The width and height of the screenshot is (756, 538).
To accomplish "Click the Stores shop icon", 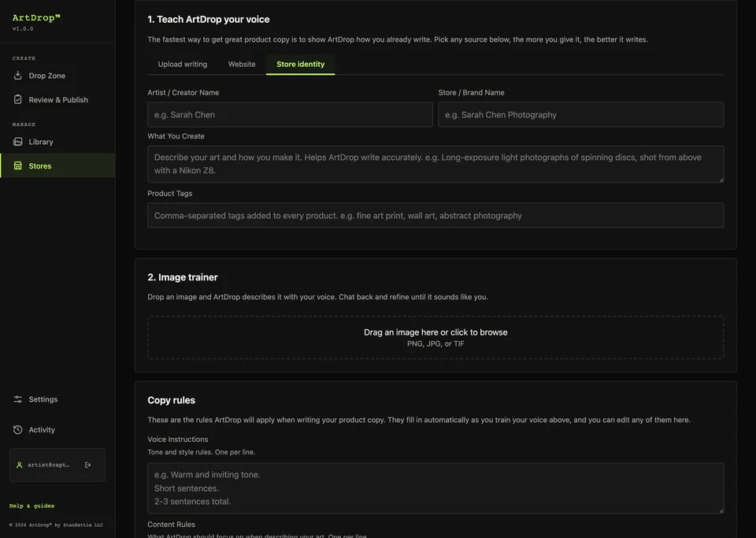I will click(x=18, y=165).
